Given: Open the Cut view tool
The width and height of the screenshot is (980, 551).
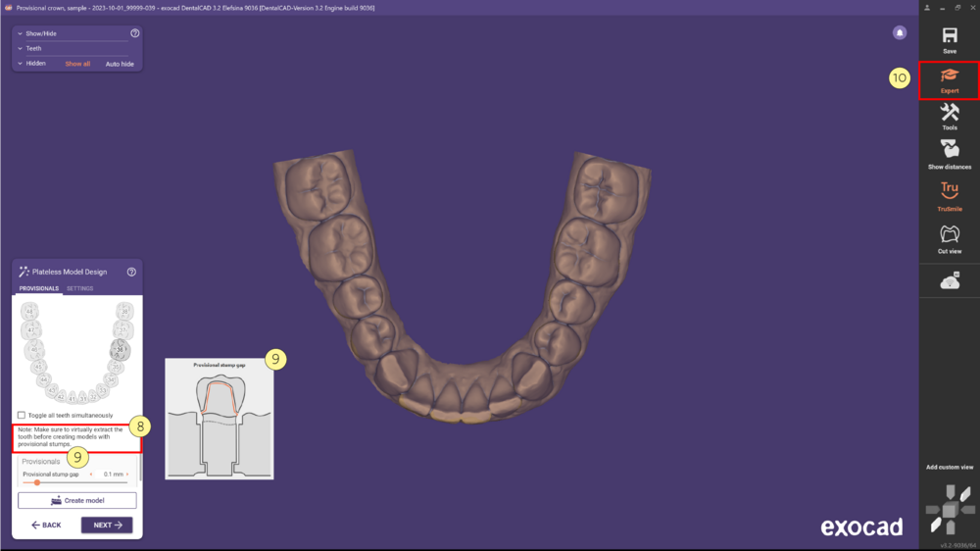Looking at the screenshot, I should pos(950,239).
